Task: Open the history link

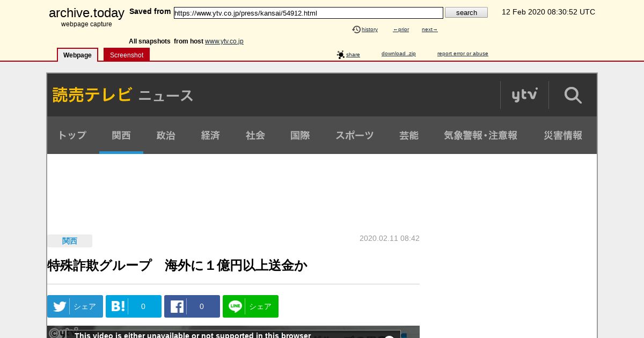Action: pyautogui.click(x=370, y=30)
